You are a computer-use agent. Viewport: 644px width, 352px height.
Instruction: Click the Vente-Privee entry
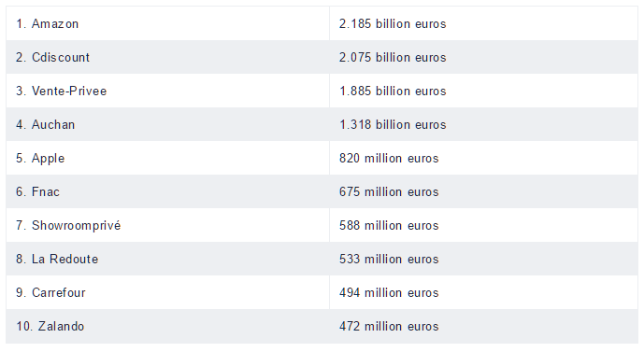(x=167, y=91)
